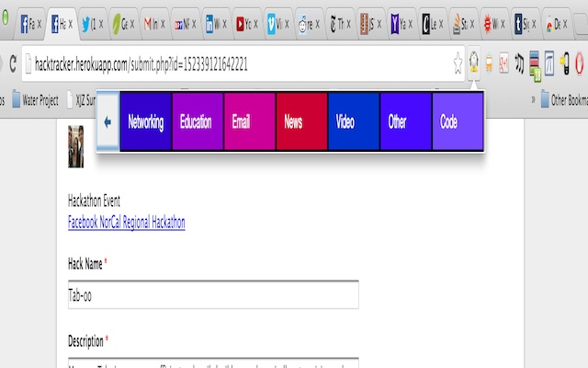Viewport: 588px width, 368px height.
Task: Switch to the New York Times tab
Action: click(x=340, y=25)
